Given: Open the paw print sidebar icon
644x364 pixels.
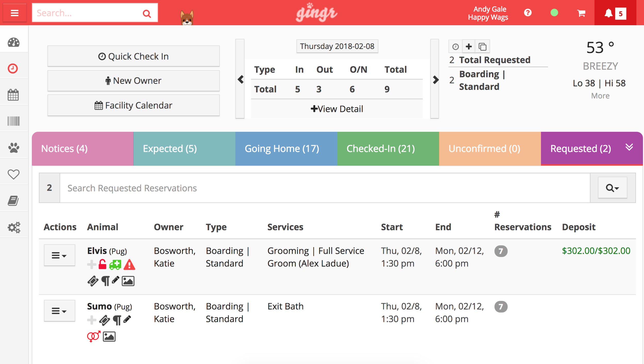Looking at the screenshot, I should (x=14, y=148).
